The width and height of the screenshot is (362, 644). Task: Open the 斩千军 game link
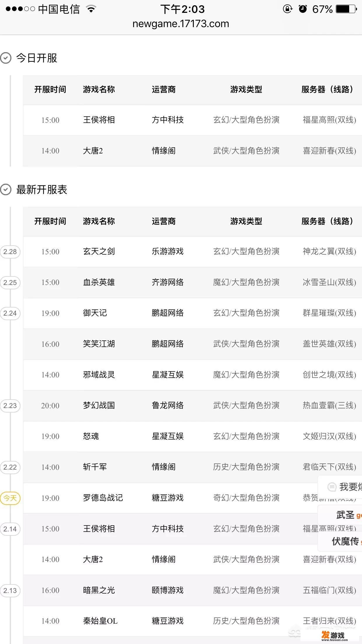(x=95, y=467)
